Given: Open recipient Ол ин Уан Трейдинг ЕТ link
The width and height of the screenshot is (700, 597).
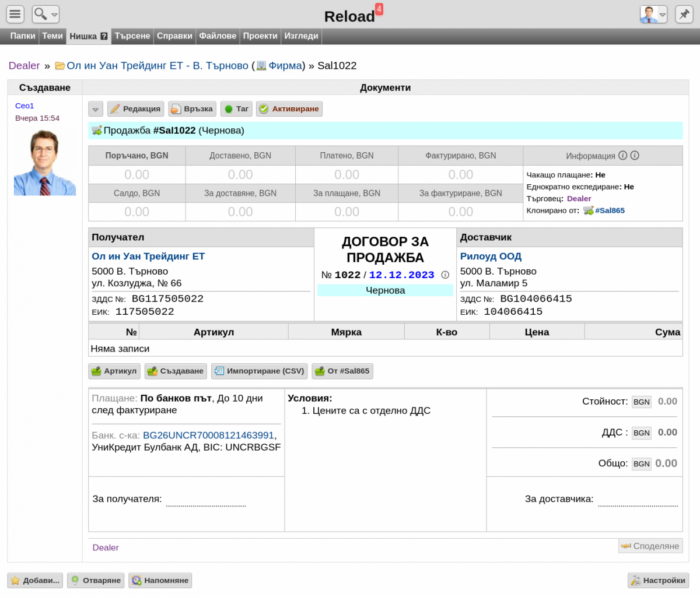Looking at the screenshot, I should click(x=148, y=257).
